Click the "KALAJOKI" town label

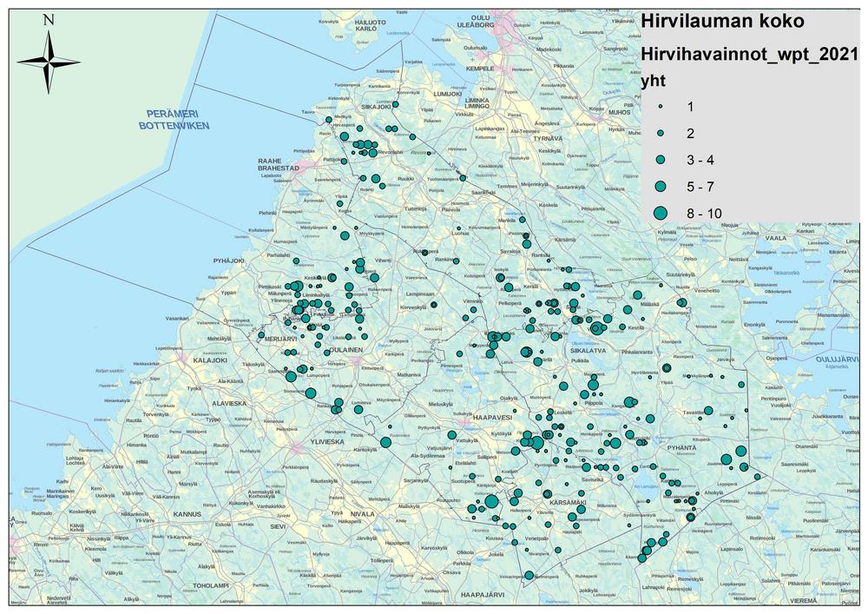[210, 360]
